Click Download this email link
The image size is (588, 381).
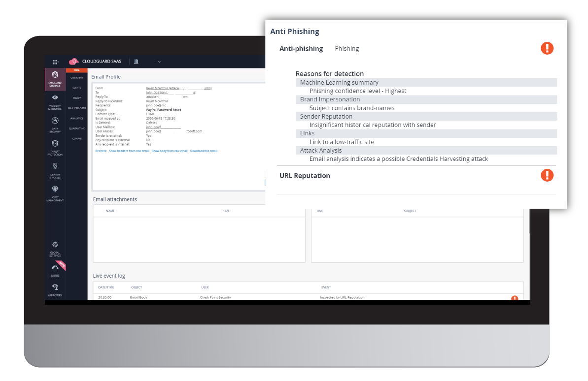coord(204,151)
